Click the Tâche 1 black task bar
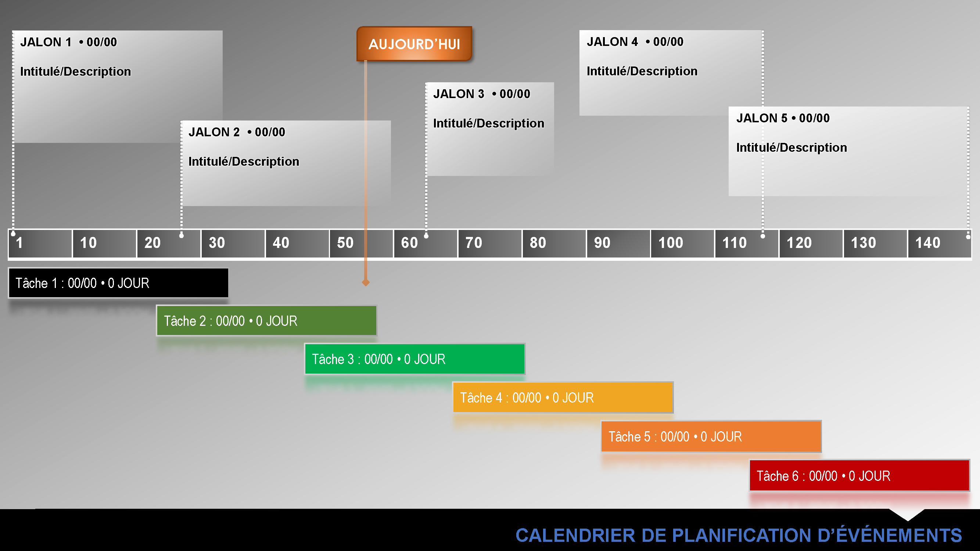Screen dimensions: 980x551 click(x=114, y=282)
